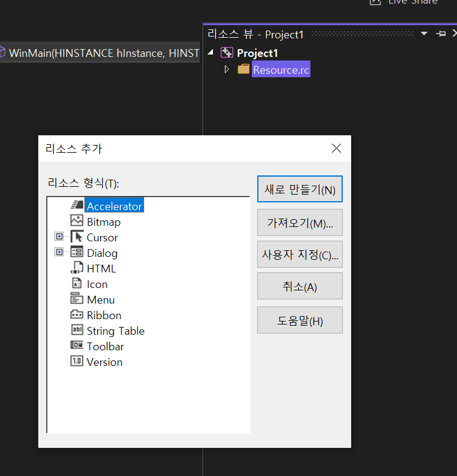Viewport: 457px width, 476px height.
Task: Click the 사용자 지정(C)... button
Action: pyautogui.click(x=300, y=254)
